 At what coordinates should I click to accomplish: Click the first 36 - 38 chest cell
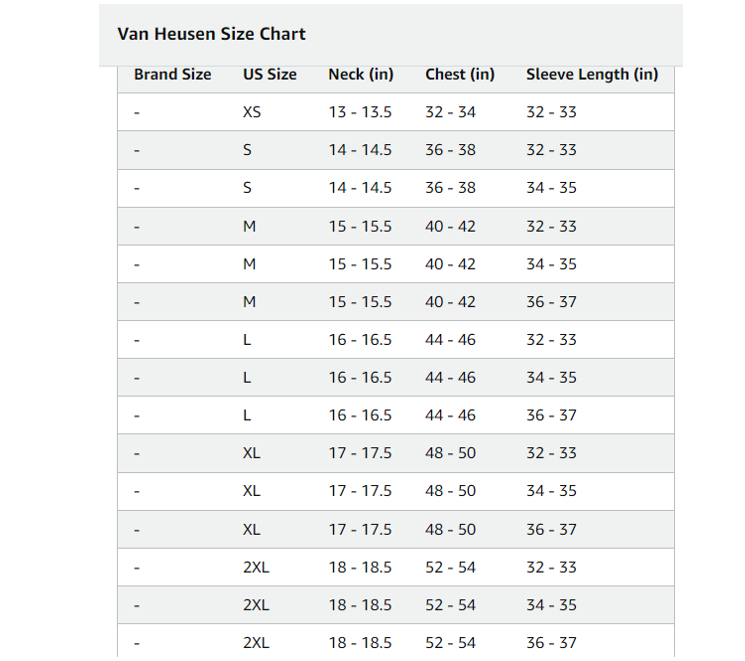point(450,150)
